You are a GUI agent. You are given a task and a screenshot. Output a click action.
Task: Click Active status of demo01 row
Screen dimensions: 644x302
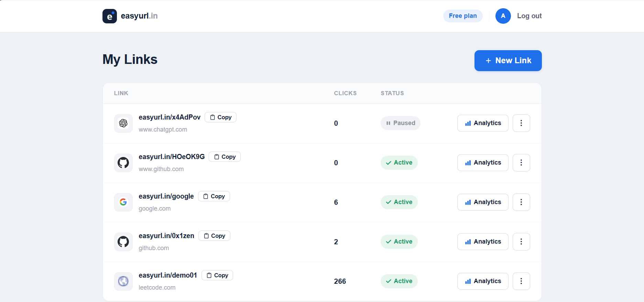click(399, 281)
